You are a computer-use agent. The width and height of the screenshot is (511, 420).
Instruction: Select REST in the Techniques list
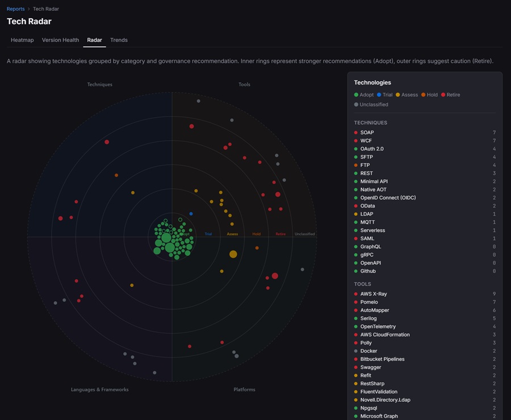(425, 173)
